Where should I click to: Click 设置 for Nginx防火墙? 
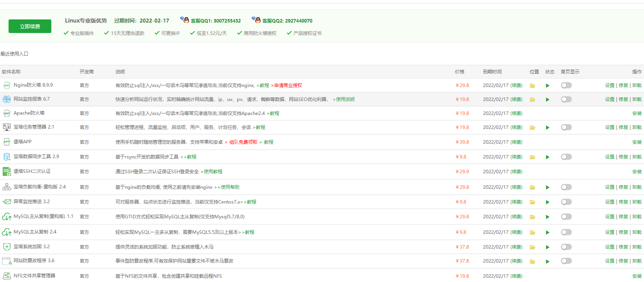[610, 85]
